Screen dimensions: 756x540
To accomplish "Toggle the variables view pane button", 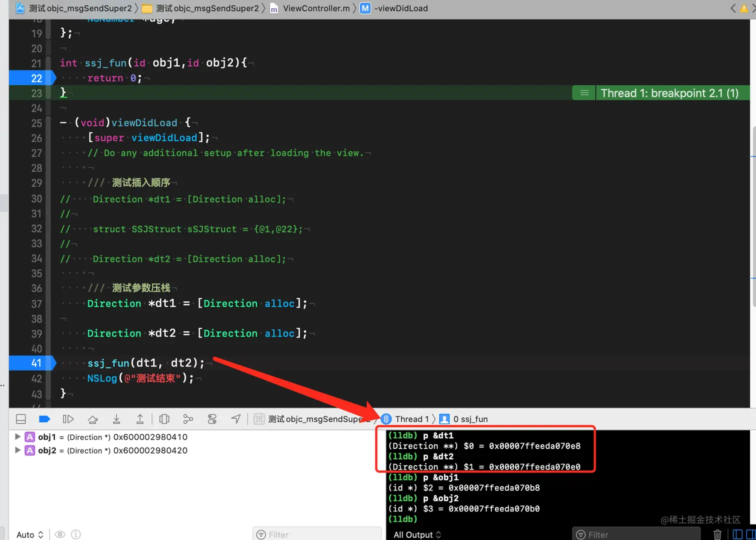I will (737, 534).
